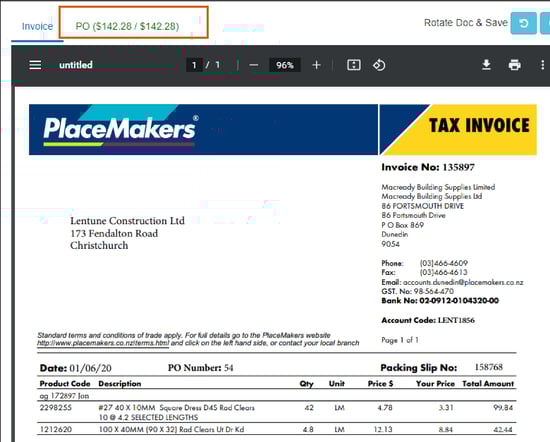Click the second blue button beside rotate

point(545,23)
